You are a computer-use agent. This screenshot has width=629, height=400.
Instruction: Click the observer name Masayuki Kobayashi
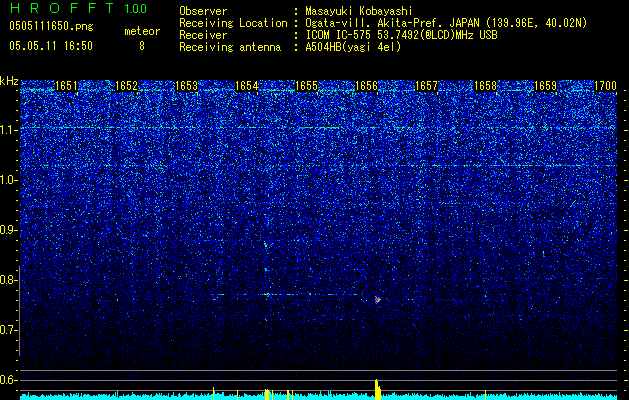[x=358, y=11]
